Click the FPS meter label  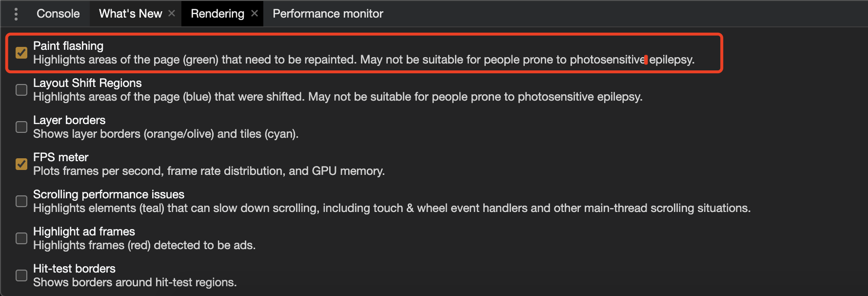point(61,157)
